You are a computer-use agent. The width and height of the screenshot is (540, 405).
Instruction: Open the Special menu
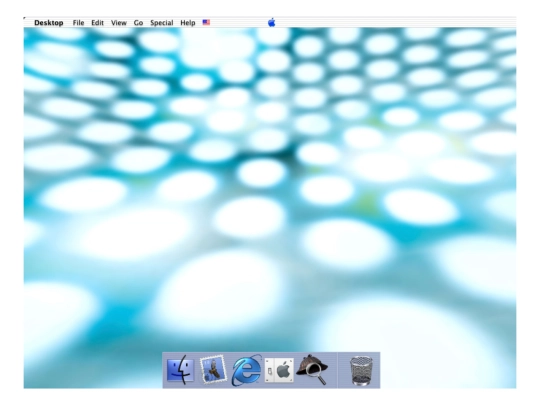point(162,23)
